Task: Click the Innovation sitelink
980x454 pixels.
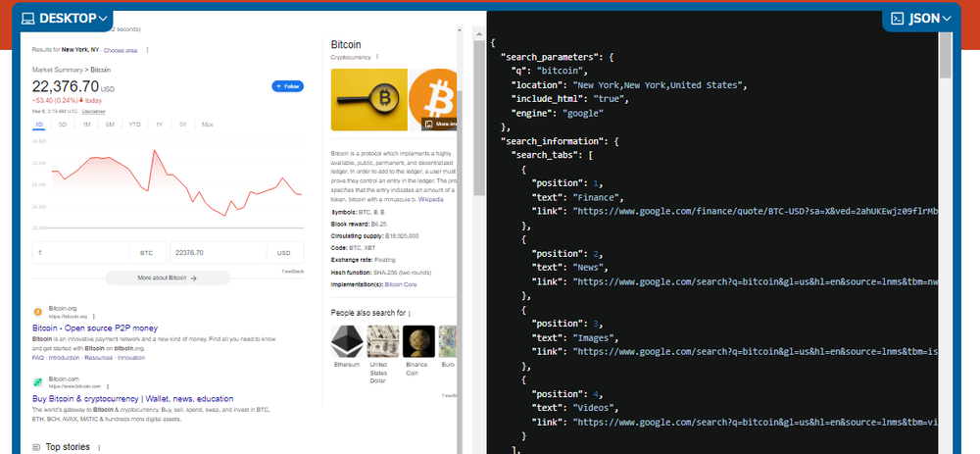Action: (131, 358)
